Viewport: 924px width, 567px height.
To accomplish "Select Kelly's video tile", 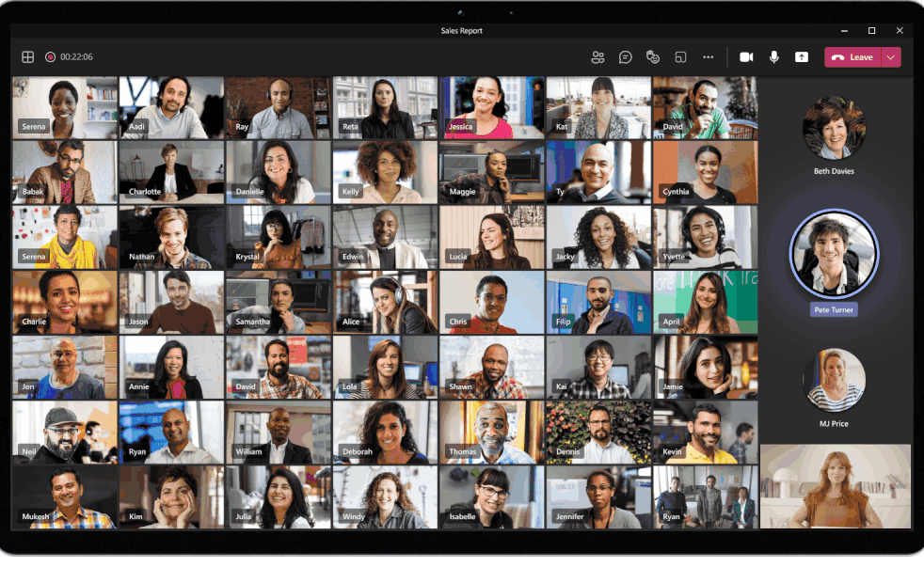I will click(x=385, y=172).
